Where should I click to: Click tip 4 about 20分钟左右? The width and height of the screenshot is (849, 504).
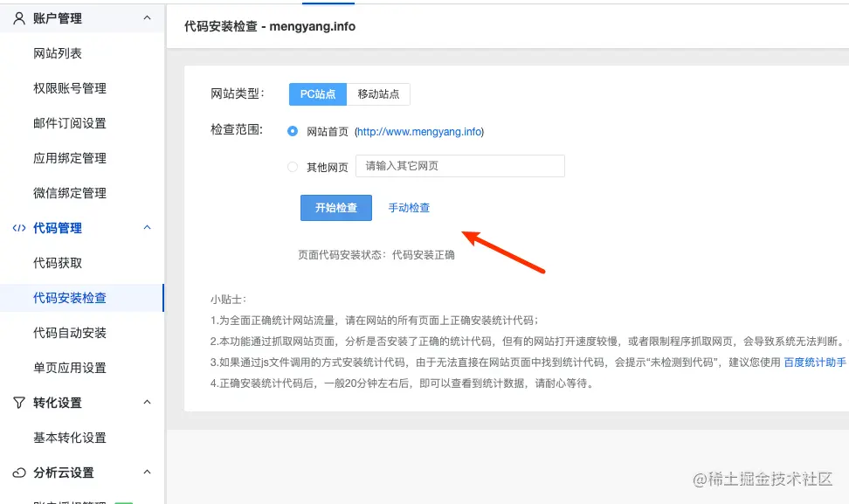(404, 383)
